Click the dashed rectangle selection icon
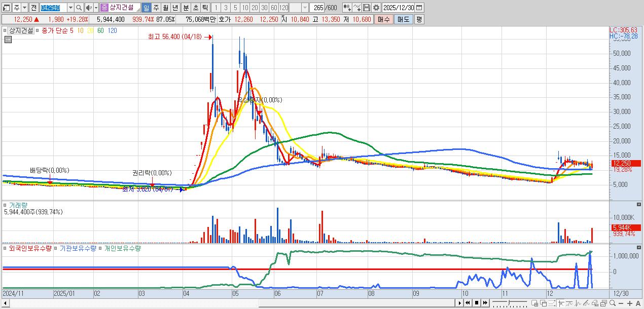Image resolution: width=644 pixels, height=309 pixels. point(552,303)
